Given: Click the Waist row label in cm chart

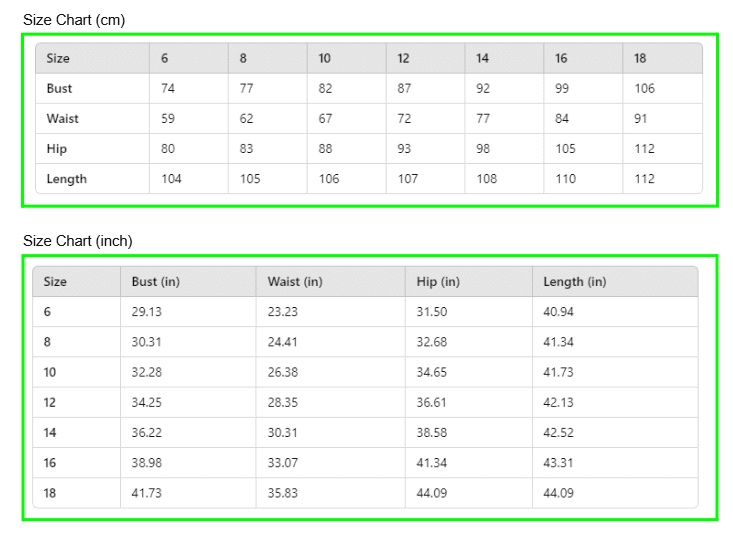Looking at the screenshot, I should tap(62, 118).
